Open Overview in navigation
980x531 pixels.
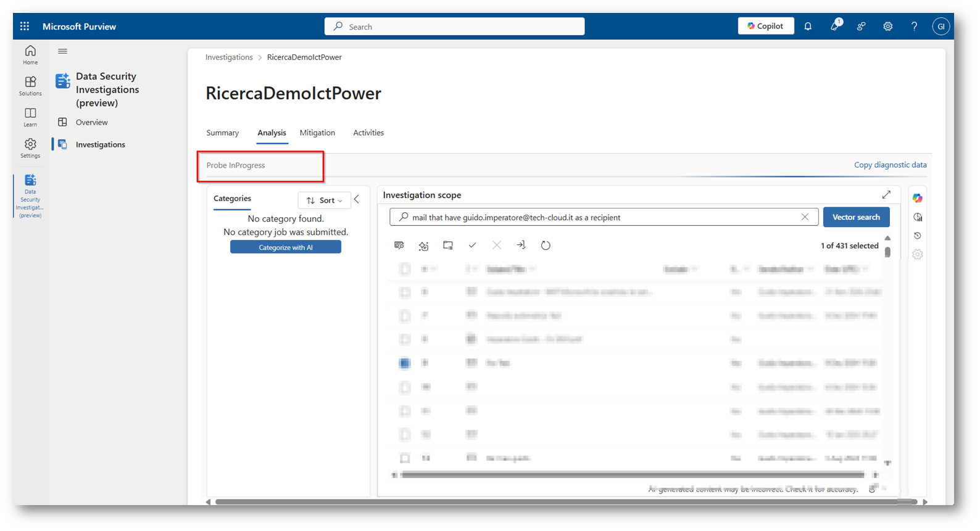[x=91, y=122]
